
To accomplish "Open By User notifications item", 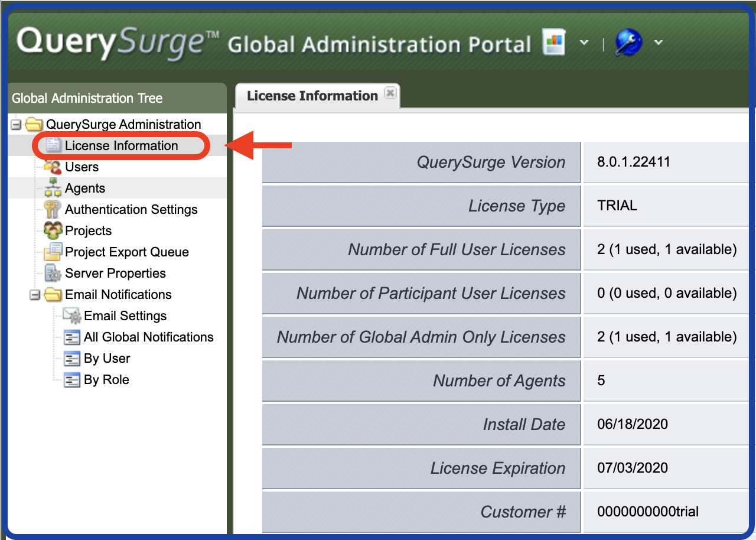I will 107,359.
